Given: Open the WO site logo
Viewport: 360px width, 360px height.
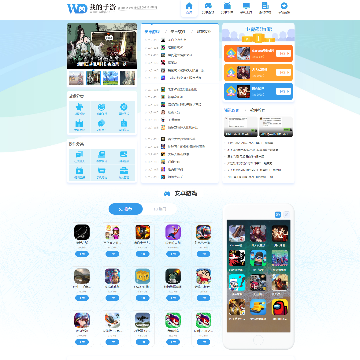Looking at the screenshot, I should point(77,8).
